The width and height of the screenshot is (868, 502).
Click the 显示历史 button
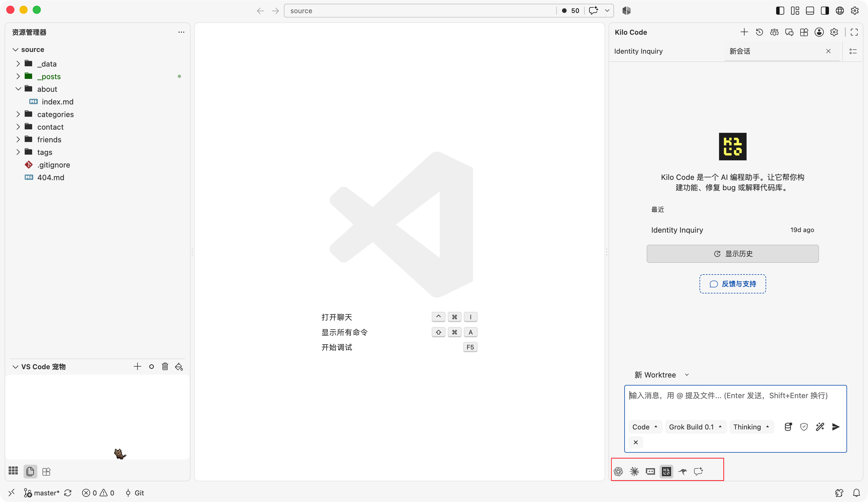click(733, 254)
